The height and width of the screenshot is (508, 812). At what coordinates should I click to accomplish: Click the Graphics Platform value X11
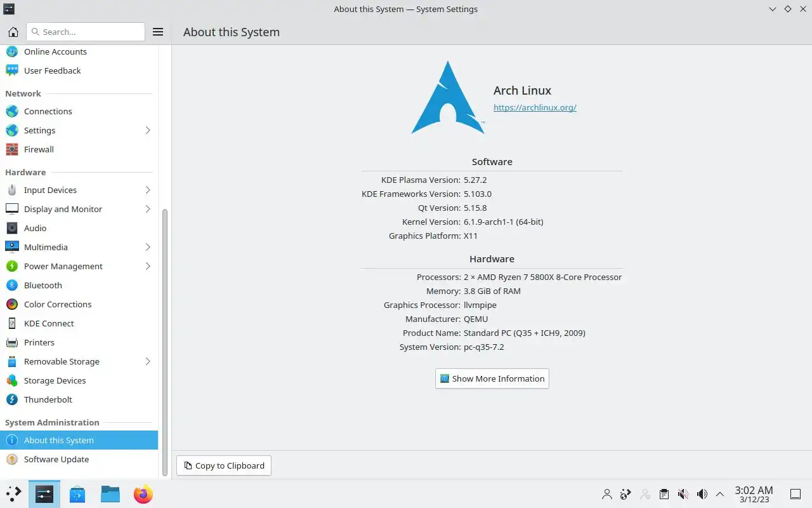[x=471, y=236]
